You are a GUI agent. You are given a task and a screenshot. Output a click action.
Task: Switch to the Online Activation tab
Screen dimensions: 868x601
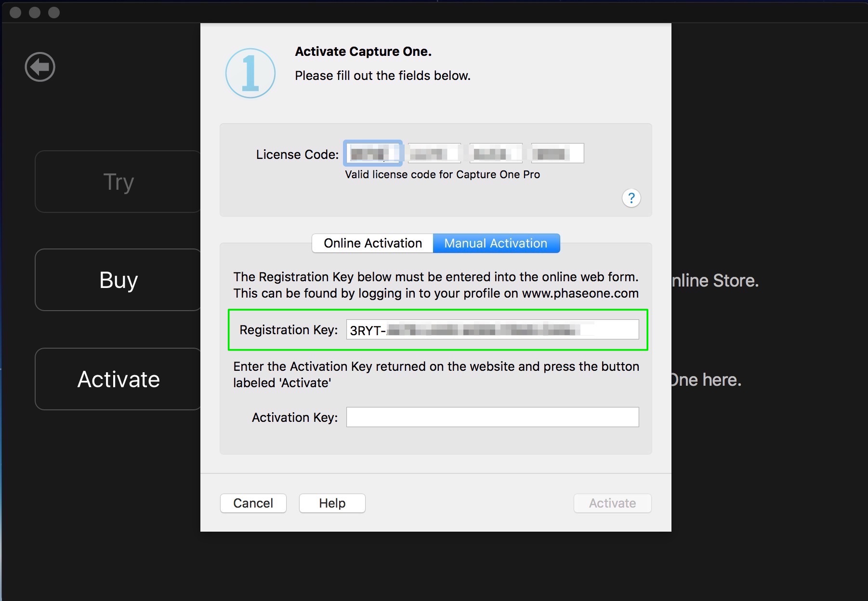[x=373, y=243]
